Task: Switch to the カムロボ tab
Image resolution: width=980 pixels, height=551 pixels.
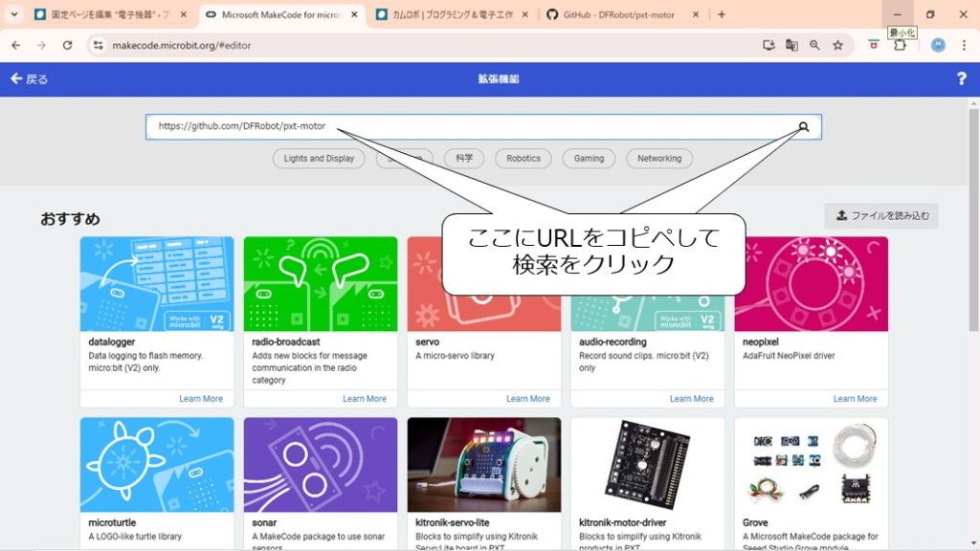Action: [450, 15]
